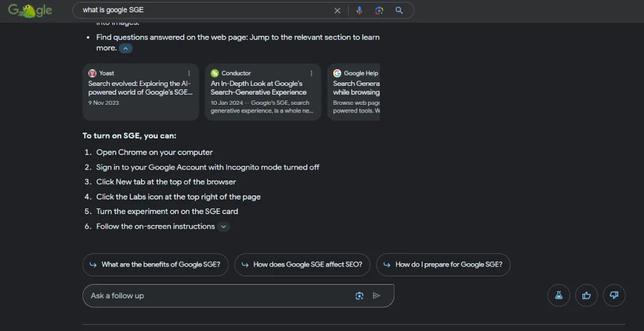Viewport: 644px width, 331px height.
Task: Click the lens icon in follow-up box
Action: tap(359, 296)
